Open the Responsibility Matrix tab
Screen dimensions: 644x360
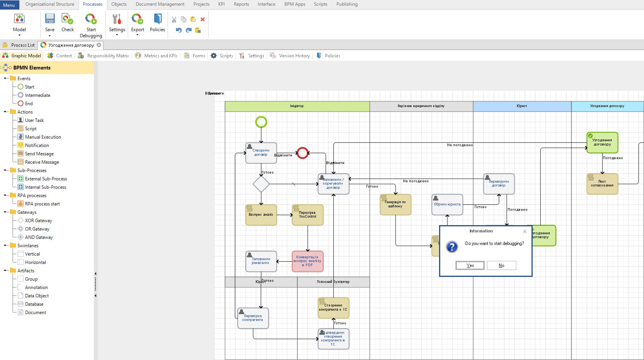(108, 56)
